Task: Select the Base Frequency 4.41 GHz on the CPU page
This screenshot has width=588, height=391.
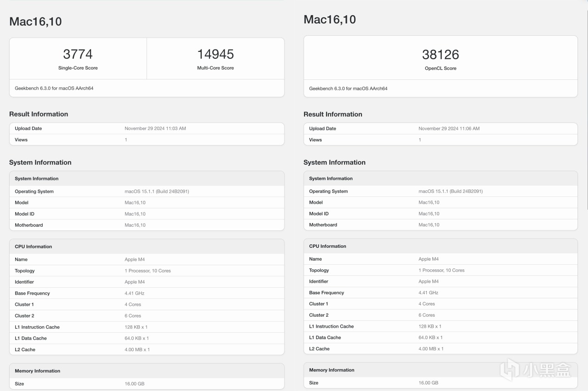Action: point(135,293)
